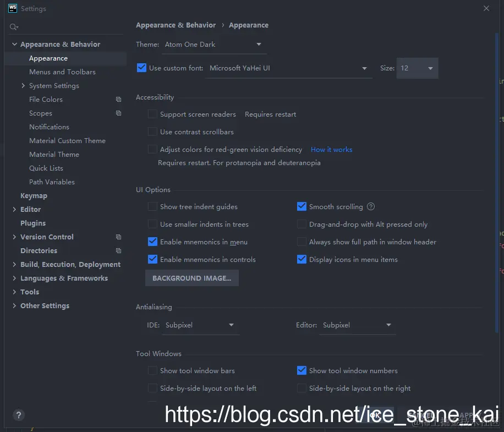Click the project-level icon beside Scopes
The image size is (504, 432).
click(x=119, y=113)
